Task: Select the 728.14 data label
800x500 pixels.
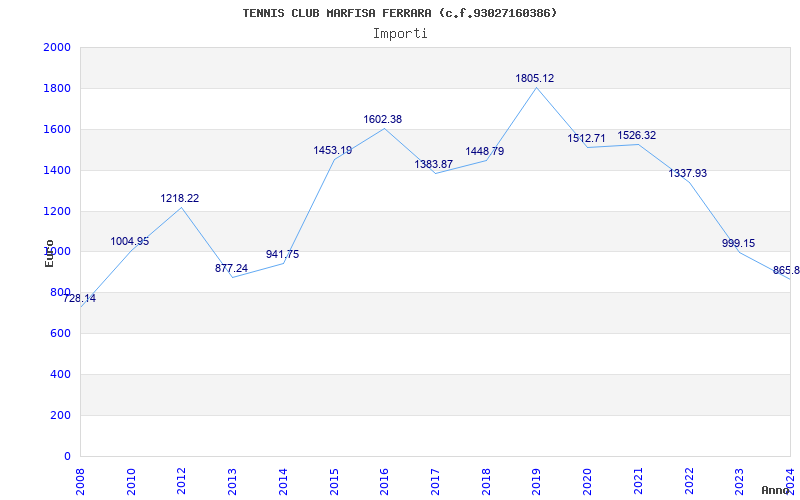Action: (x=79, y=298)
